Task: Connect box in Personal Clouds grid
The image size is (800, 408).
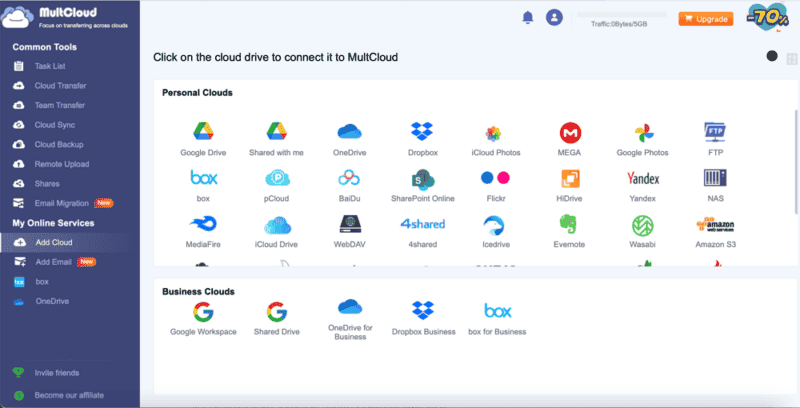Action: pyautogui.click(x=204, y=177)
